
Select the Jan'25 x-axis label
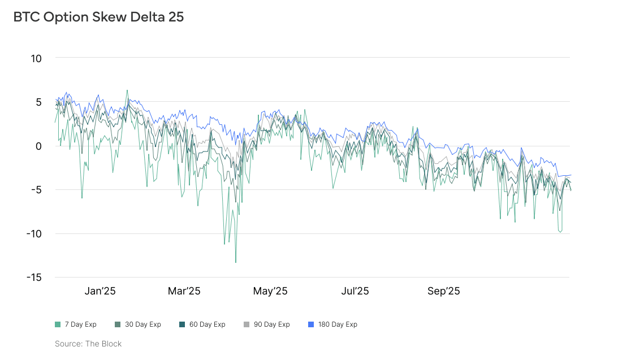(x=100, y=292)
